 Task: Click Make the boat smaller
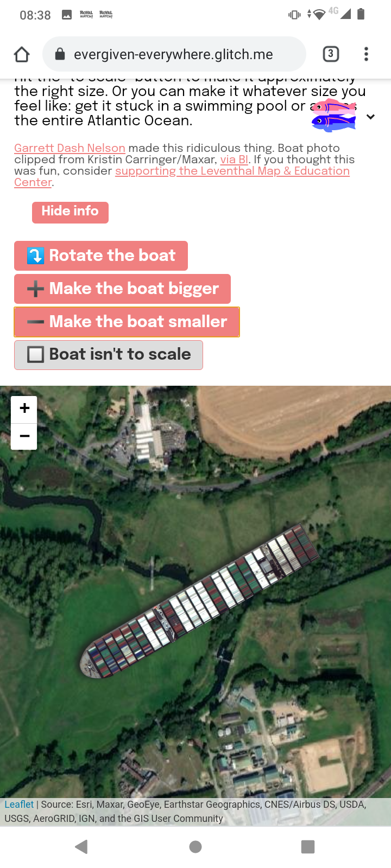click(127, 322)
